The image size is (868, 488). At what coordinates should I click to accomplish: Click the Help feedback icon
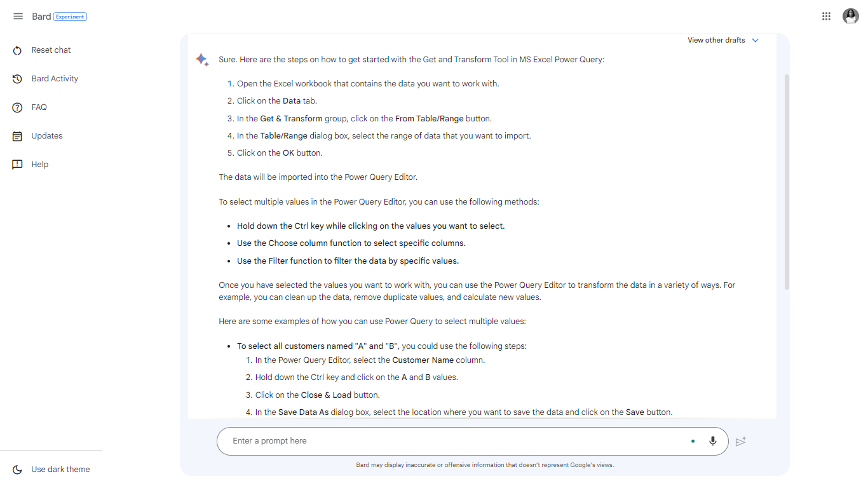tap(18, 165)
